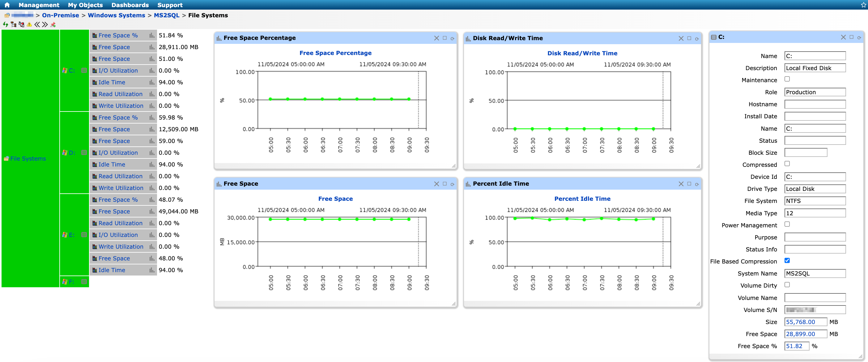Edit the Hostname input field
The width and height of the screenshot is (868, 362).
tap(815, 104)
